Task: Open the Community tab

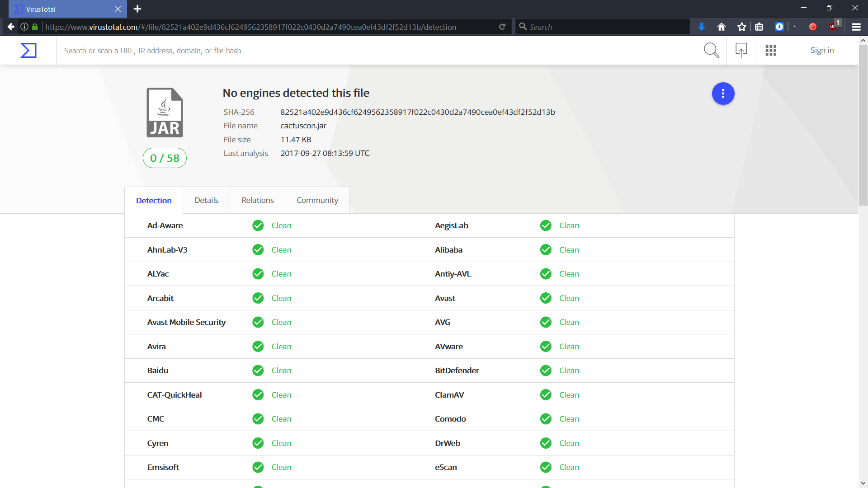Action: point(317,200)
